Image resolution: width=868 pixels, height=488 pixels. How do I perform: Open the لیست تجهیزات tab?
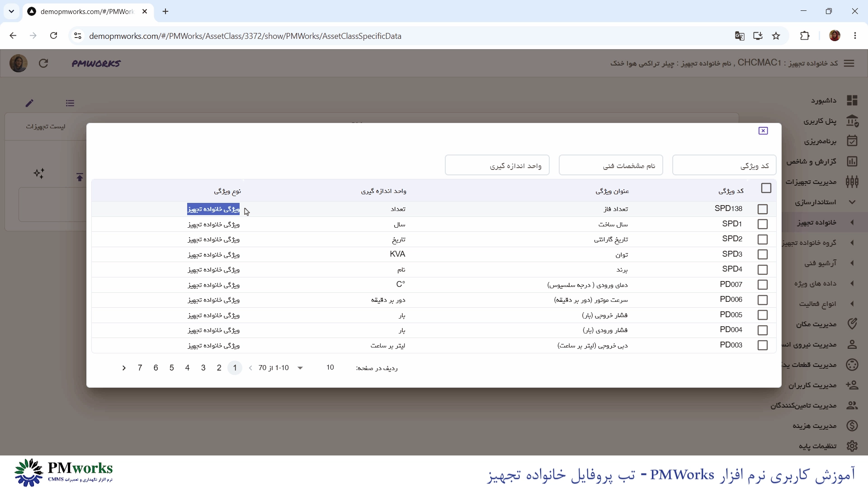(46, 127)
